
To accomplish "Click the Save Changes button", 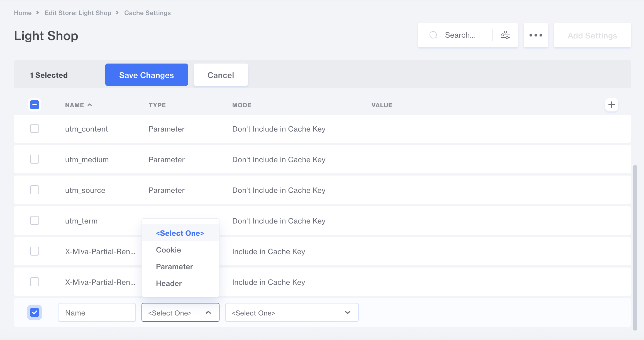I will pyautogui.click(x=147, y=75).
